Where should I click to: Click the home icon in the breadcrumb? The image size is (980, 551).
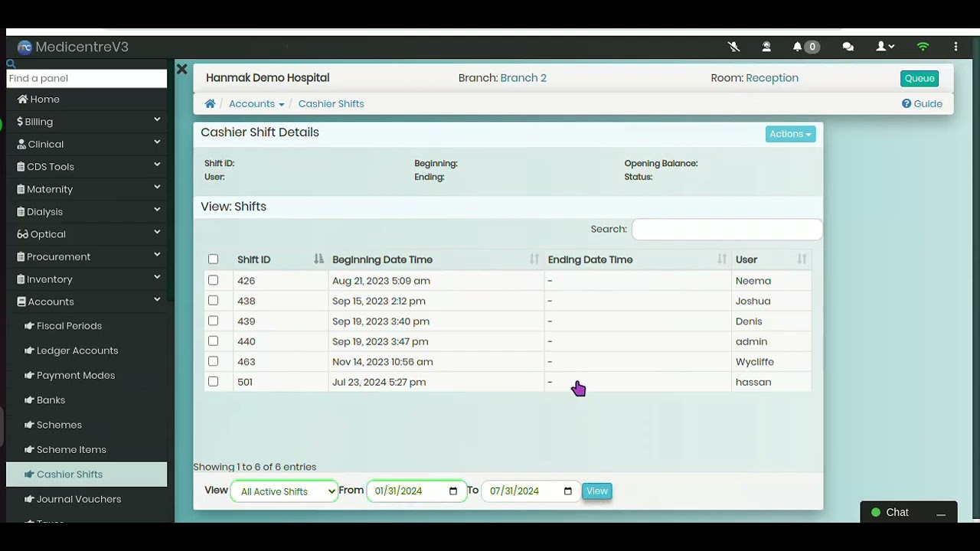[x=210, y=103]
